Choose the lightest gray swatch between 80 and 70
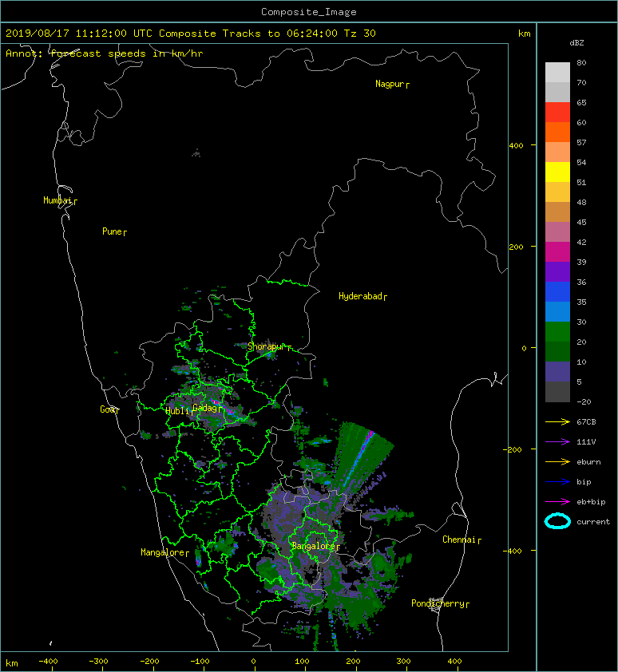Viewport: 618px width, 672px height. (557, 73)
